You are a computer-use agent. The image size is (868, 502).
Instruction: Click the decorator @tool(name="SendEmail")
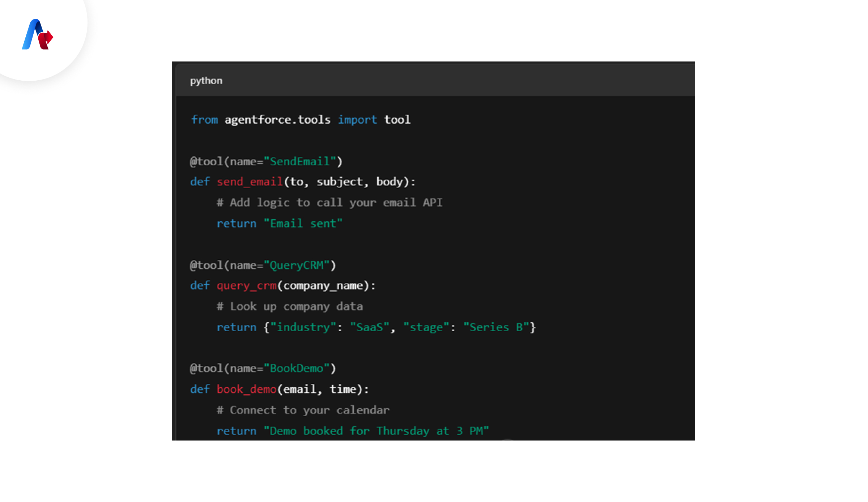coord(266,161)
